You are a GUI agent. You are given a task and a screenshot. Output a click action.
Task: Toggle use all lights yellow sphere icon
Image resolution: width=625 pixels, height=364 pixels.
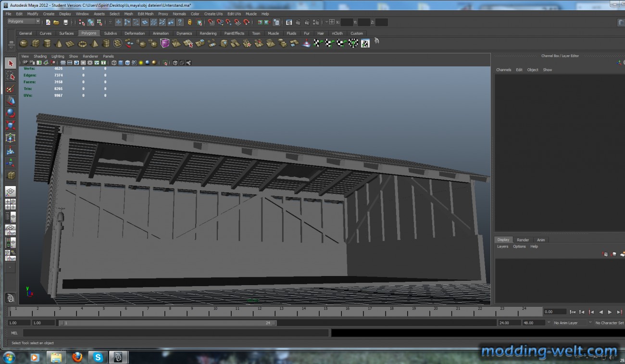point(141,63)
